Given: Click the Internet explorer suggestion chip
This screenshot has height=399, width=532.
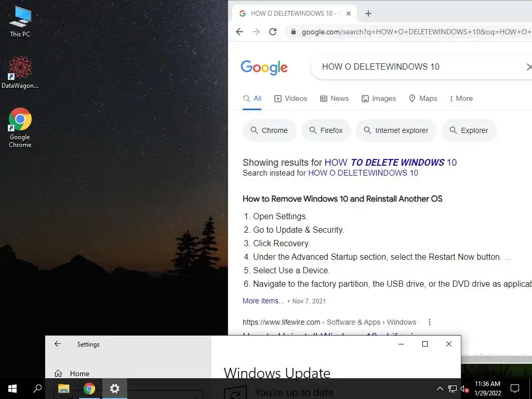Looking at the screenshot, I should pos(396,130).
